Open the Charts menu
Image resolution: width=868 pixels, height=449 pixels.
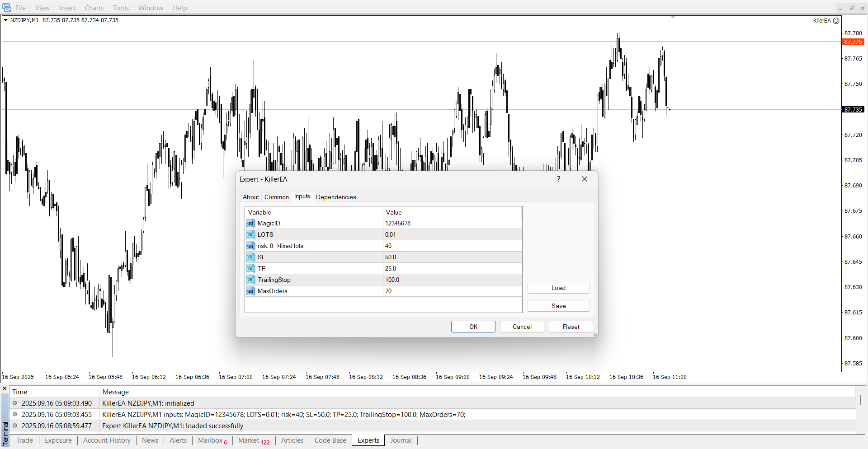click(x=94, y=8)
